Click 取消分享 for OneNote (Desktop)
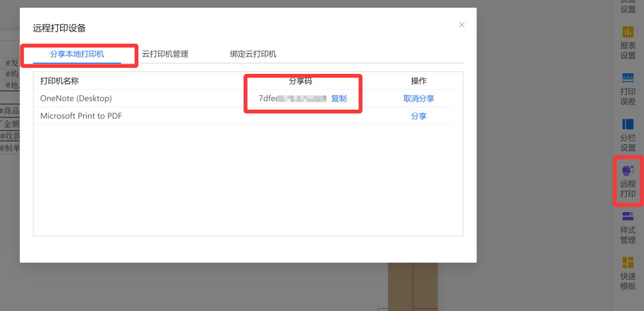The image size is (644, 311). pos(419,99)
